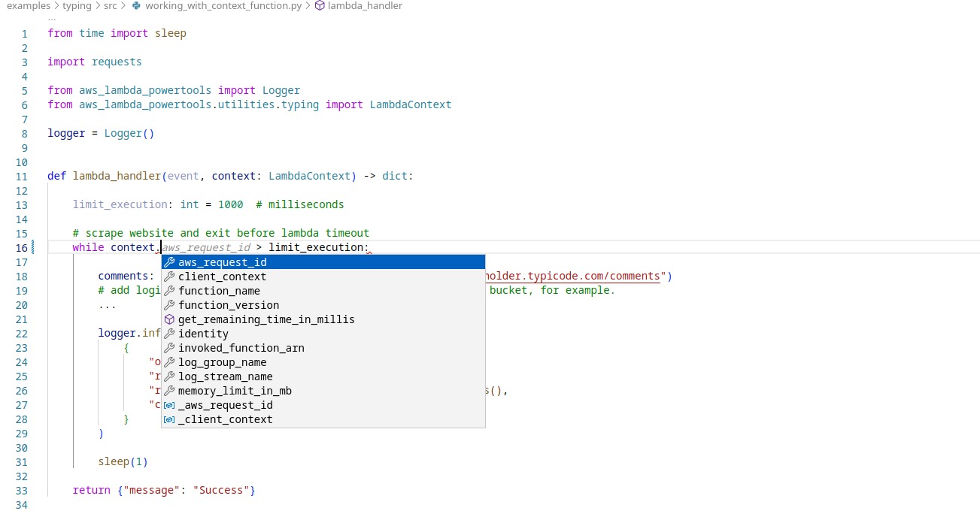Click the "examples" breadcrumb item

coord(28,6)
